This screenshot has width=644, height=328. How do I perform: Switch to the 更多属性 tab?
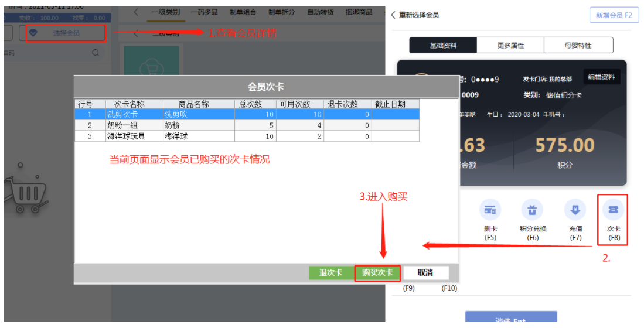[x=510, y=45]
